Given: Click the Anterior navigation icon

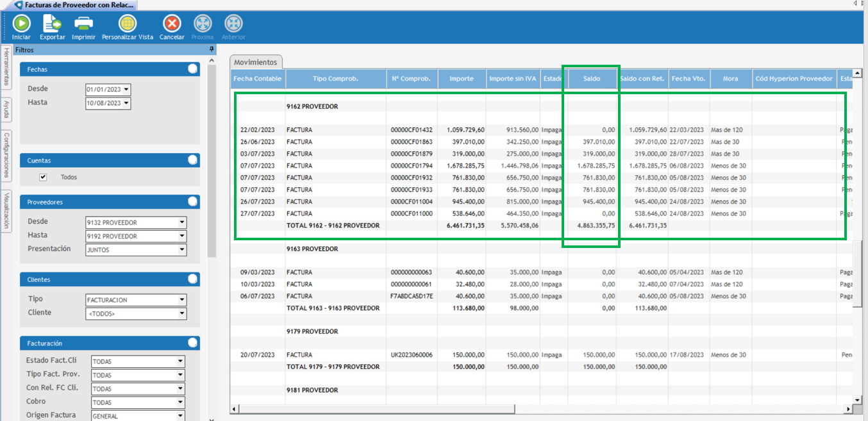Looking at the screenshot, I should [233, 24].
